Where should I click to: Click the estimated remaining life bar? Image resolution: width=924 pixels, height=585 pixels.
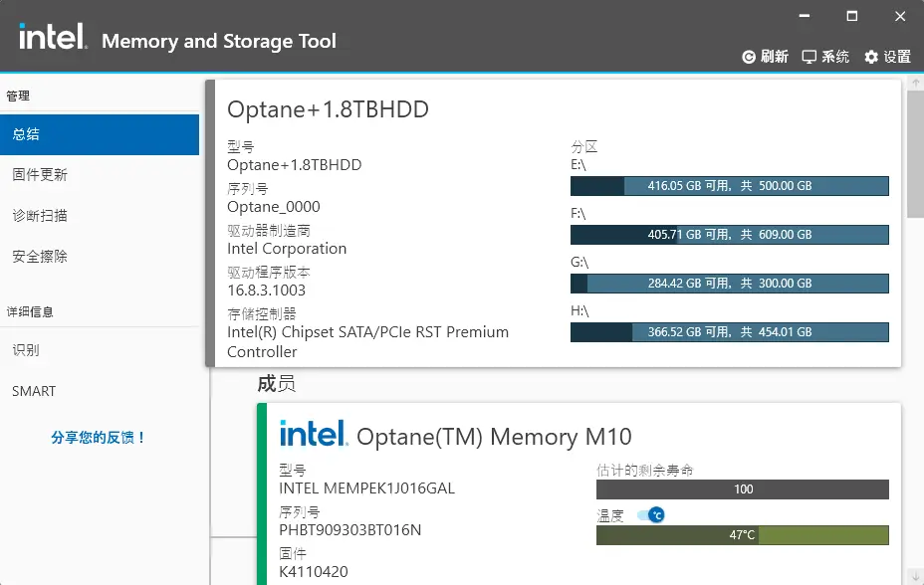[742, 489]
